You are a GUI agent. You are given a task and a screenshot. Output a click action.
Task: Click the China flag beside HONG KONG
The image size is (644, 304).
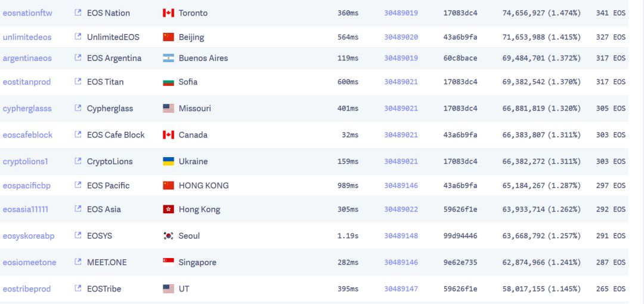(x=168, y=186)
